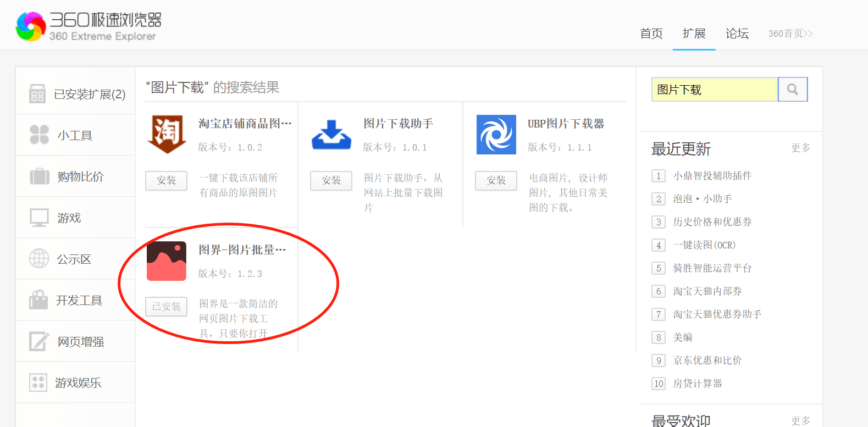Click the search magnifier button

point(793,90)
